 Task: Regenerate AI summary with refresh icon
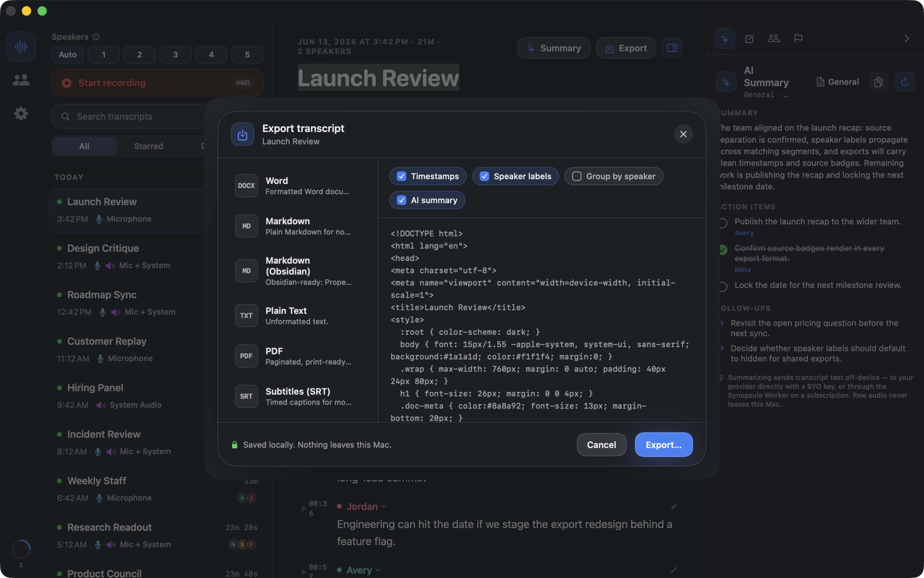tap(904, 82)
